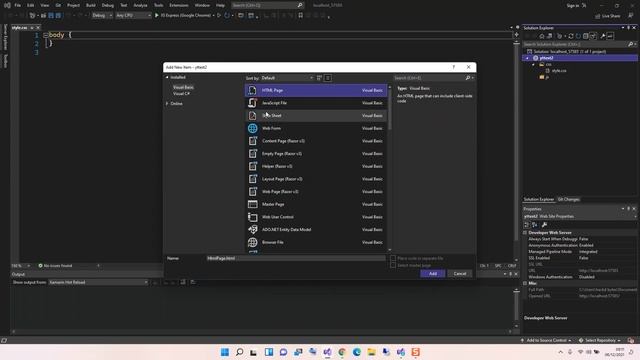Viewport: 640px width, 360px height.
Task: Open Windows Start menu
Action: (224, 352)
